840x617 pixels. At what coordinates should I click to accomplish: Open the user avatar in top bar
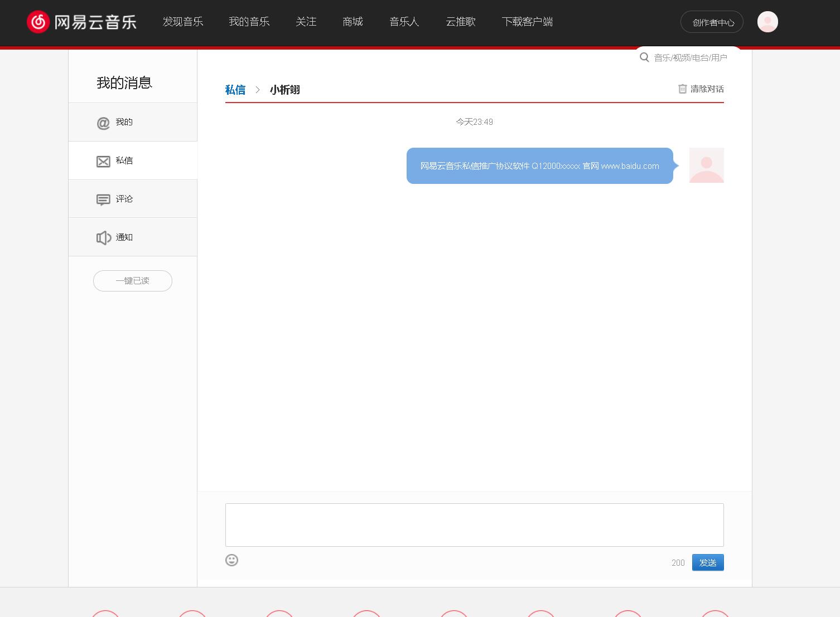tap(767, 22)
